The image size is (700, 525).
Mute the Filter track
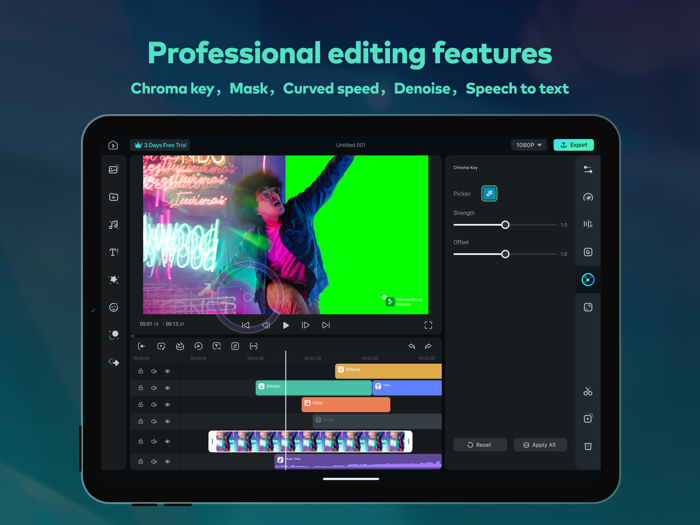(154, 404)
